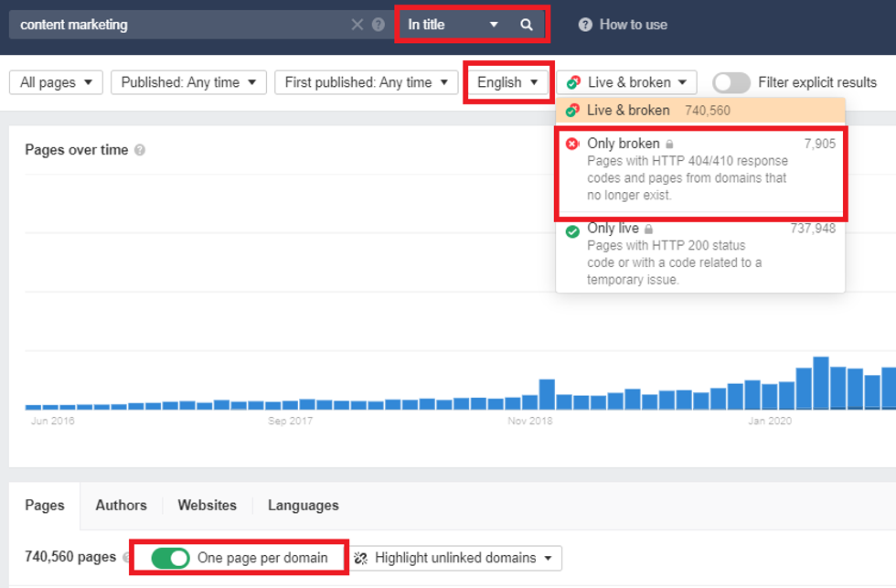Open the help icon beside the search box
896x588 pixels.
pyautogui.click(x=377, y=24)
